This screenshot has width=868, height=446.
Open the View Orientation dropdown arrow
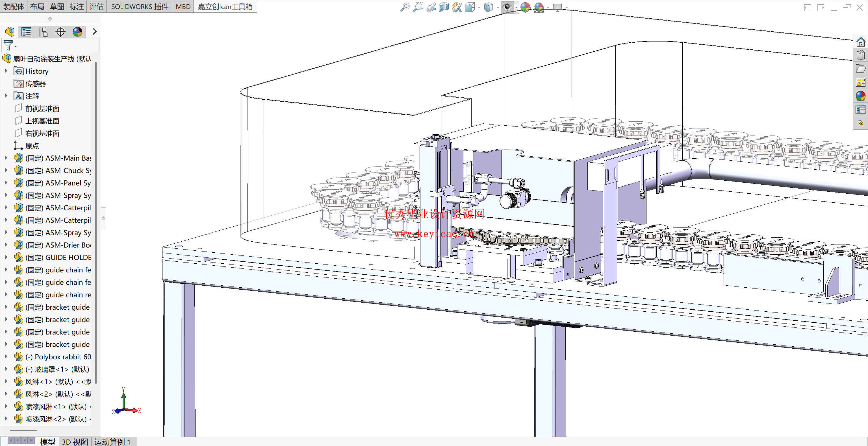point(479,7)
